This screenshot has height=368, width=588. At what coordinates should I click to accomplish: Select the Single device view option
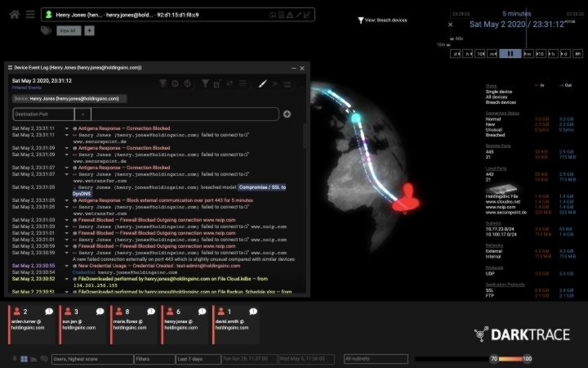click(x=499, y=91)
